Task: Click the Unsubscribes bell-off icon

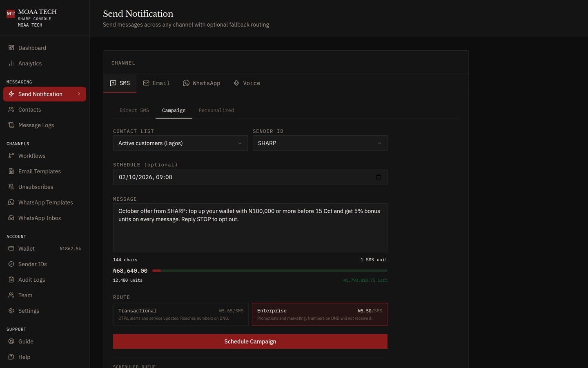Action: (11, 187)
